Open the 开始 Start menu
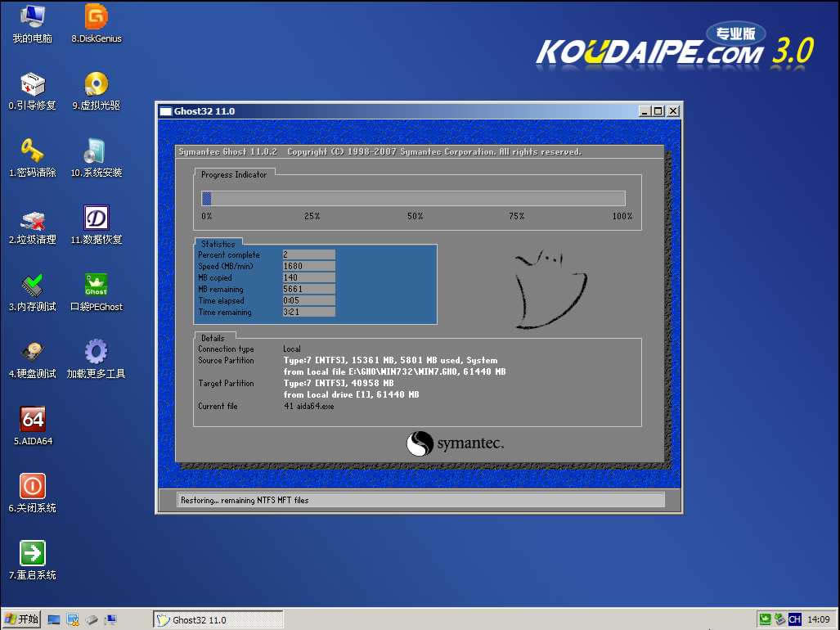The height and width of the screenshot is (630, 840). pos(20,619)
